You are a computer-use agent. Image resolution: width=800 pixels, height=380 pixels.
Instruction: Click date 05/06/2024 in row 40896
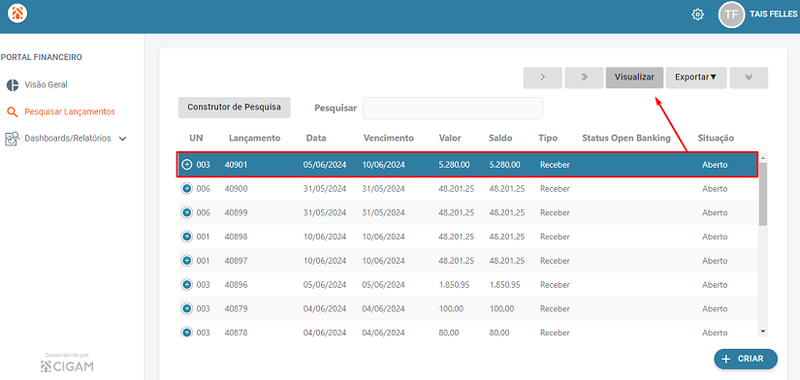pyautogui.click(x=324, y=285)
